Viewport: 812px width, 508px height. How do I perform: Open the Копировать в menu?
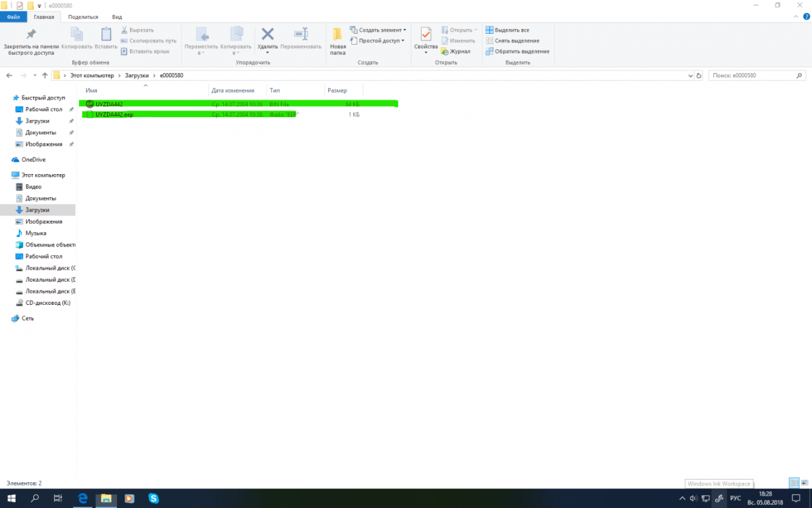tap(236, 41)
